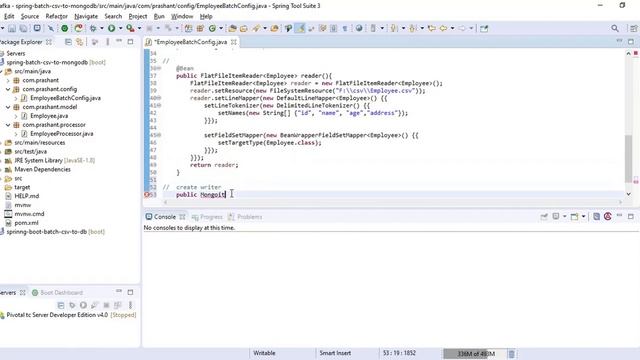Minimize the Package Explorer panel

[119, 41]
